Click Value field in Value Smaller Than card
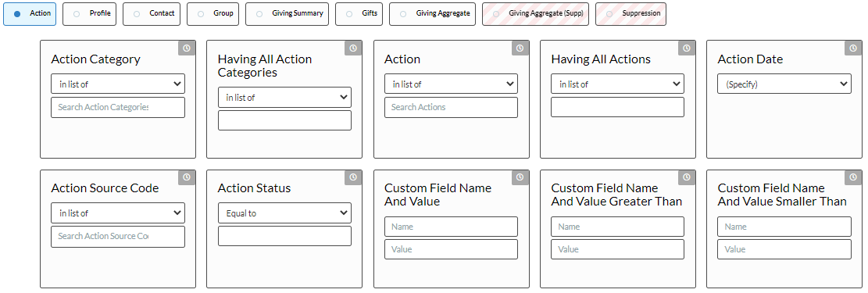Screen dimensions: 868x293 pyautogui.click(x=784, y=249)
